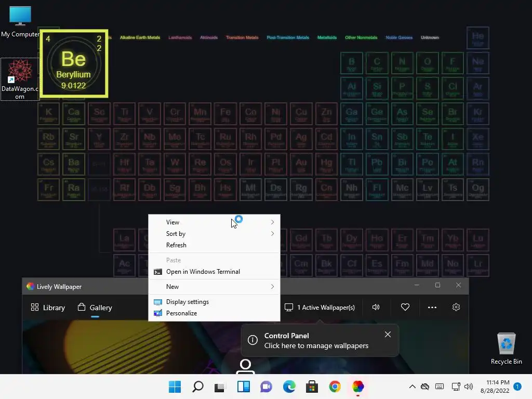Launch Google Chrome from the taskbar

(x=335, y=387)
